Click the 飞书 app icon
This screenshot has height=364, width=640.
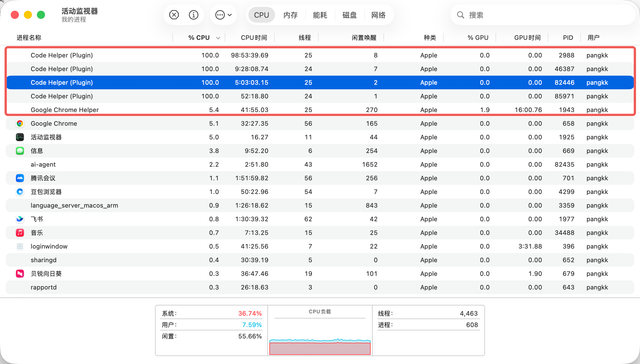(20, 219)
